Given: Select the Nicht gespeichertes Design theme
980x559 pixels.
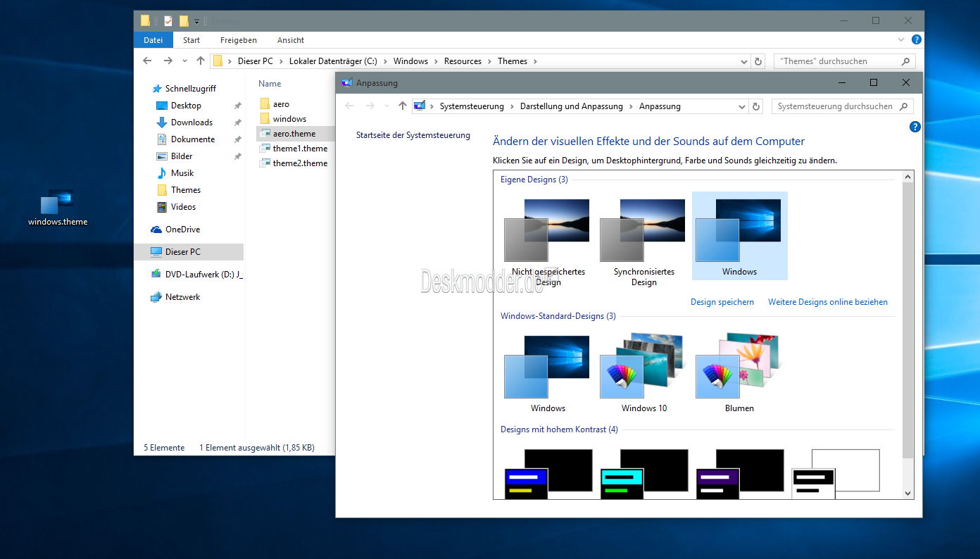Looking at the screenshot, I should 548,241.
